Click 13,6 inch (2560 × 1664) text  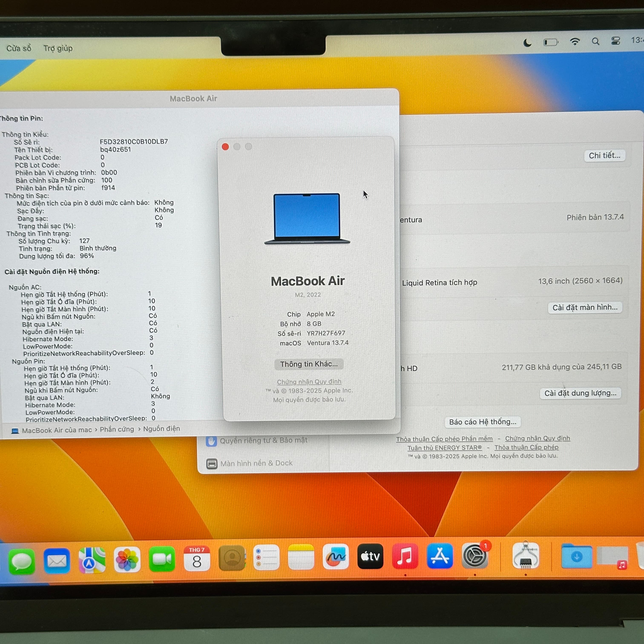tap(580, 281)
